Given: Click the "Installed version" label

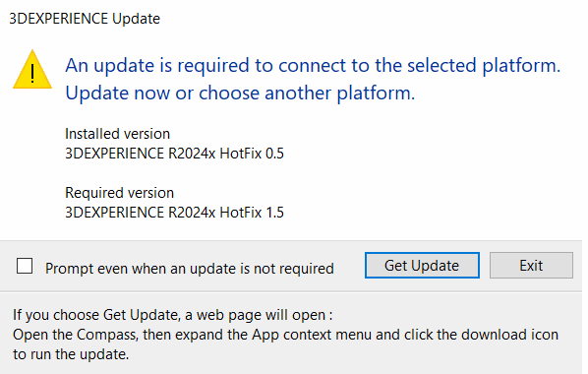Looking at the screenshot, I should (x=117, y=134).
